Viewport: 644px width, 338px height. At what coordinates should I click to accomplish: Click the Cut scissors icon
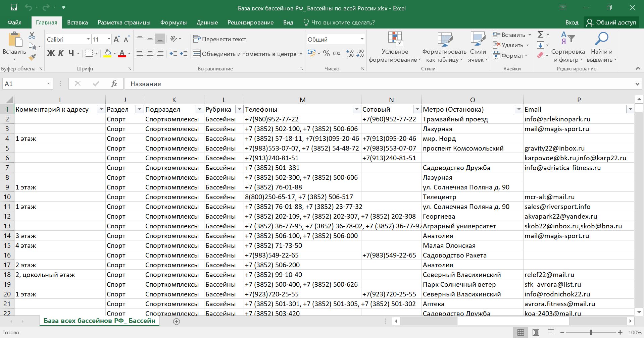pyautogui.click(x=32, y=35)
